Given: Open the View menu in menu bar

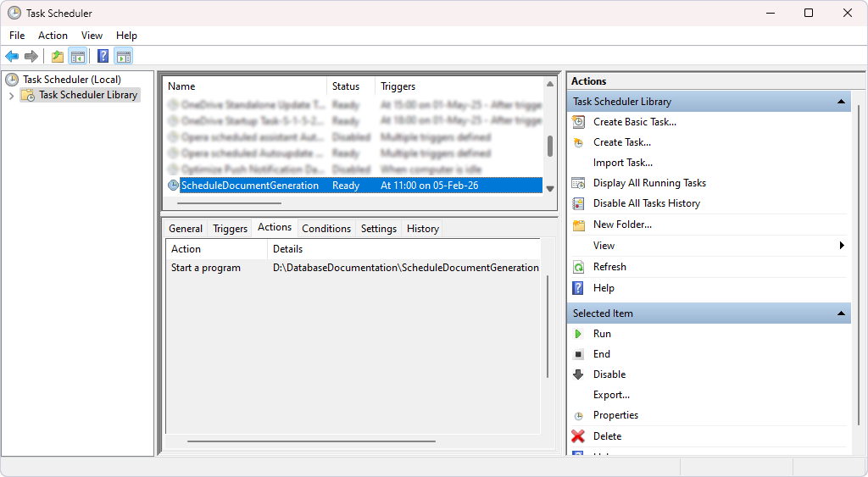Looking at the screenshot, I should point(92,36).
